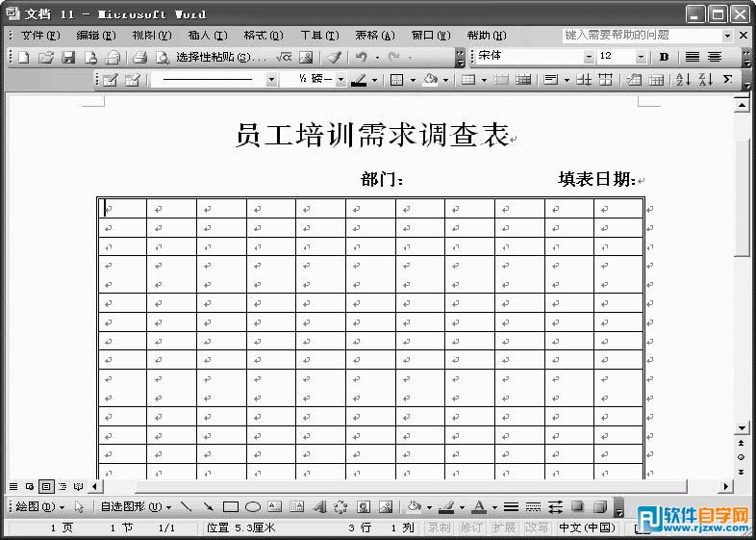Click the Sort Descending Z-A icon
Image resolution: width=756 pixels, height=540 pixels.
[x=705, y=80]
